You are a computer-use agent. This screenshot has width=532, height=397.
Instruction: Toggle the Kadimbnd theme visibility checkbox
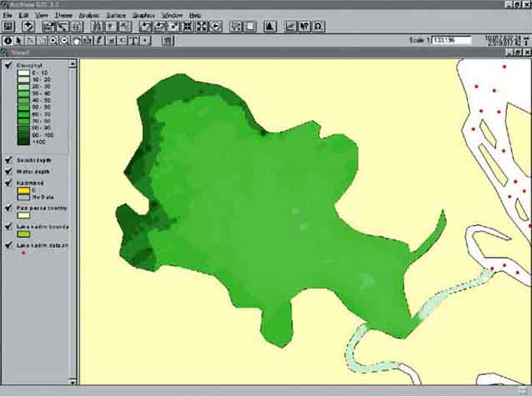8,182
